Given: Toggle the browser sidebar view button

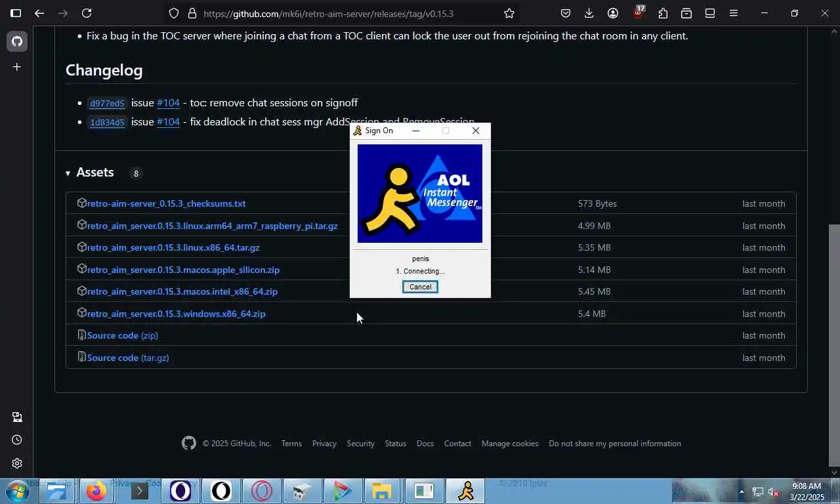Looking at the screenshot, I should (x=16, y=13).
